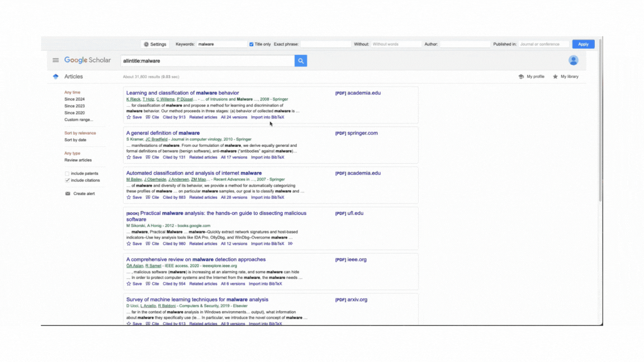Disable the include citations checkbox
Screen dimensions: 644x362
pos(67,180)
